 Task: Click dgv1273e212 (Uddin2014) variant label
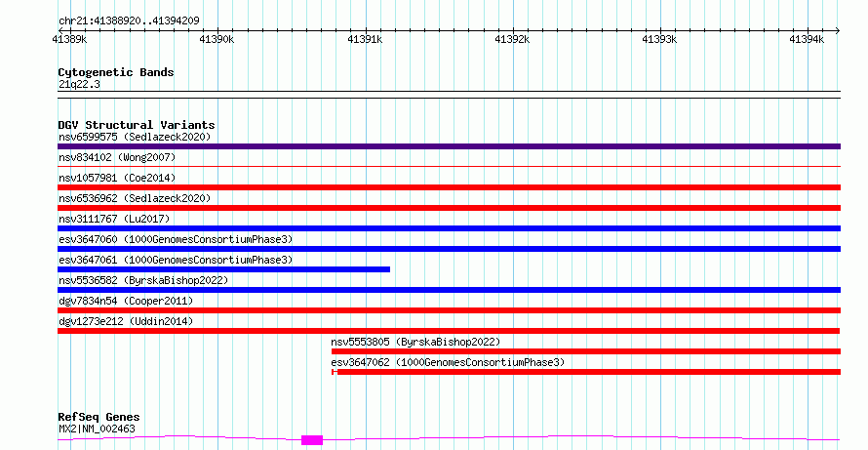(x=126, y=321)
